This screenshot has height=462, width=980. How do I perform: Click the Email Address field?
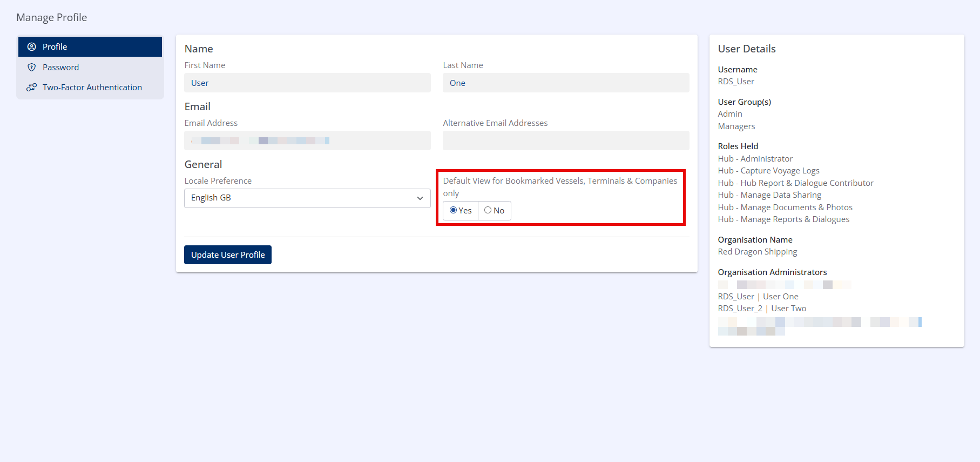[307, 140]
